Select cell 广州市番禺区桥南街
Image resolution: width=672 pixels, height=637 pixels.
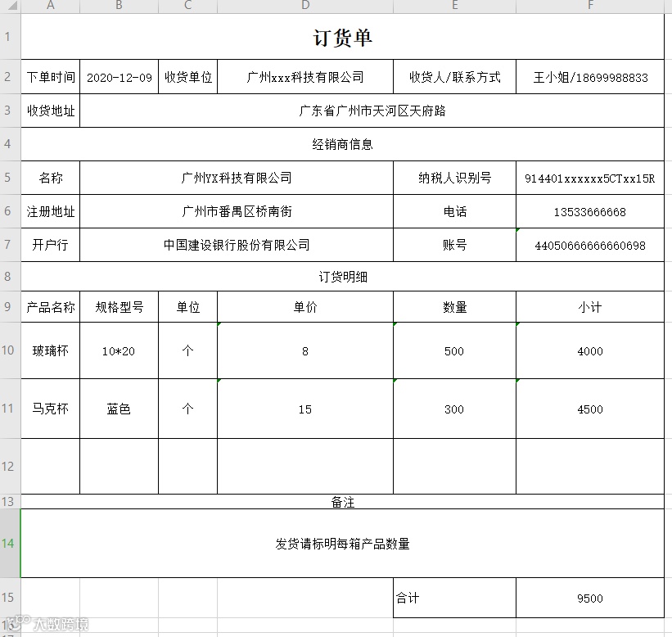click(x=237, y=211)
